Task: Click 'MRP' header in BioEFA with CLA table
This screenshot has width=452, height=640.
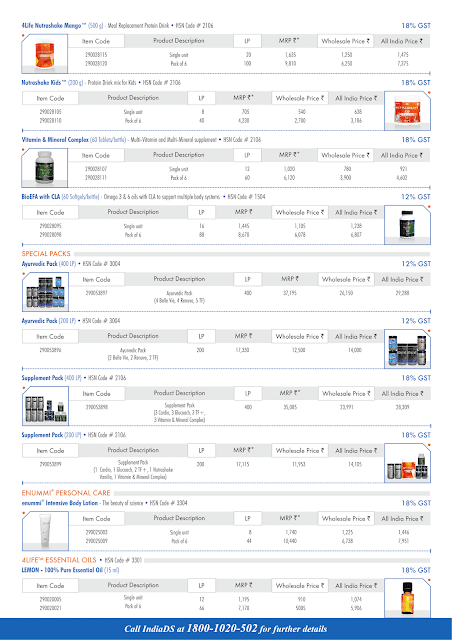Action: point(243,212)
